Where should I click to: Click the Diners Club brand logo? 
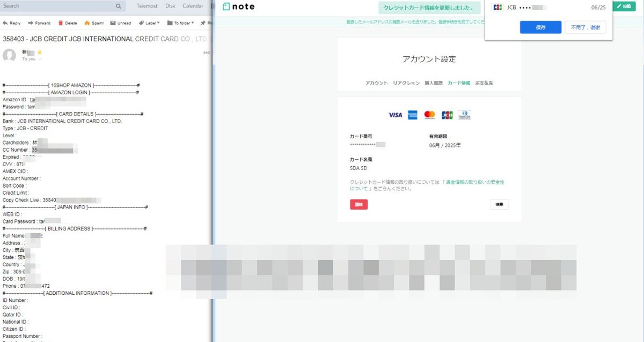tap(464, 115)
